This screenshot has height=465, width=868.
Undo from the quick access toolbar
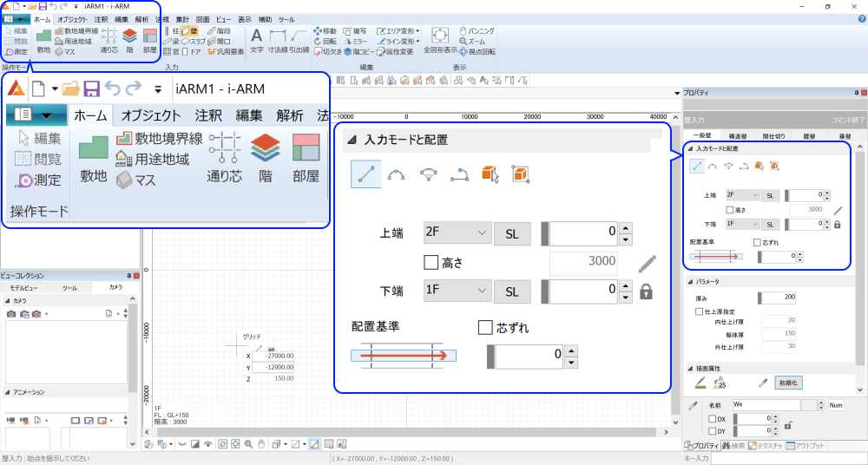53,7
